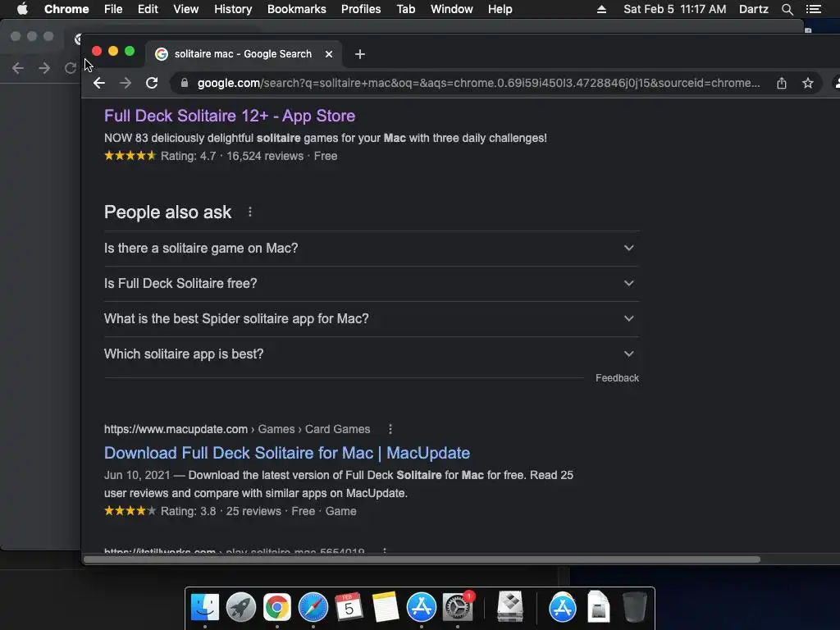This screenshot has width=840, height=630.
Task: Open Finder from the Dock
Action: tap(205, 607)
